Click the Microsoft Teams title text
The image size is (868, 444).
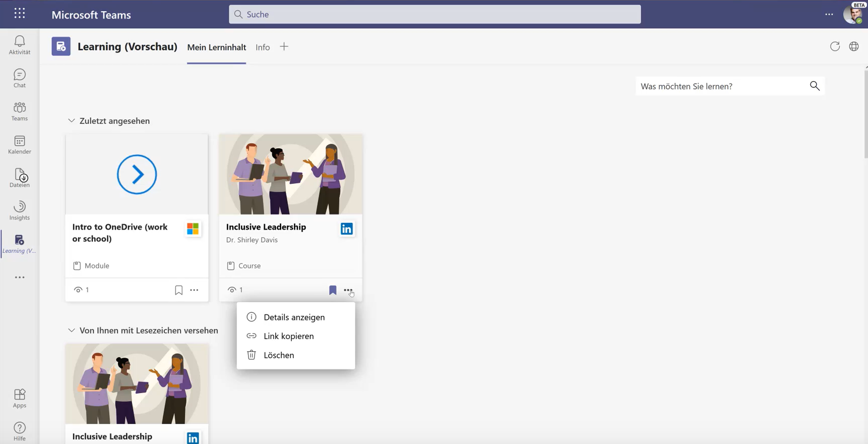[x=91, y=15]
